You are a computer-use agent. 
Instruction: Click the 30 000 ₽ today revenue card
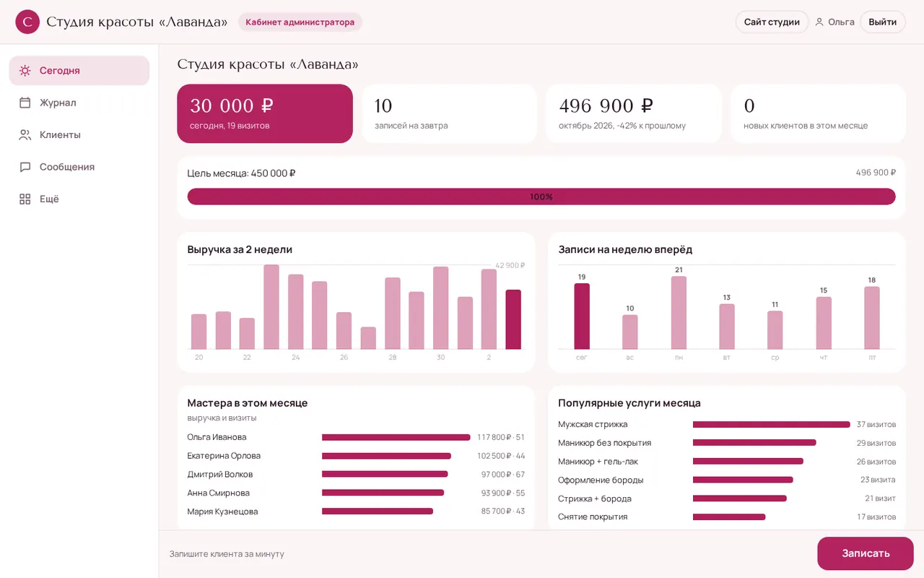[265, 113]
